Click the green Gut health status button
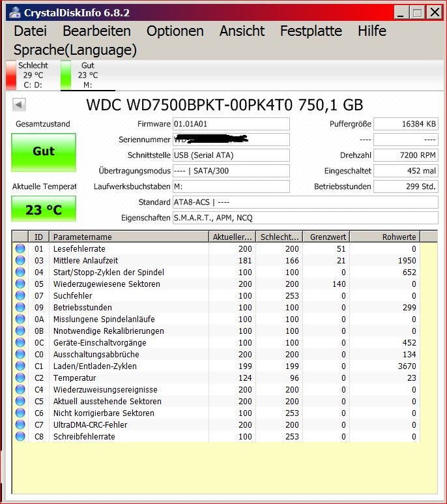This screenshot has width=447, height=504. point(44,153)
